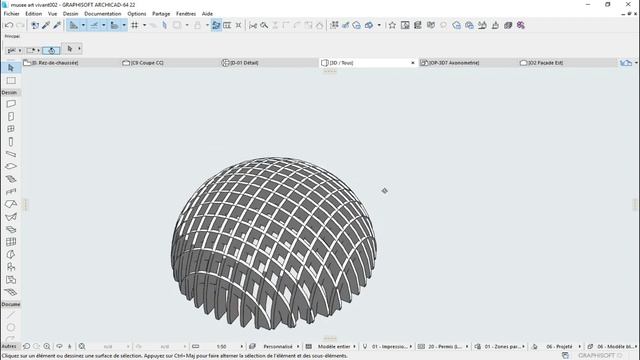The height and width of the screenshot is (360, 640).
Task: Close the 3D / Tous tab
Action: 412,63
